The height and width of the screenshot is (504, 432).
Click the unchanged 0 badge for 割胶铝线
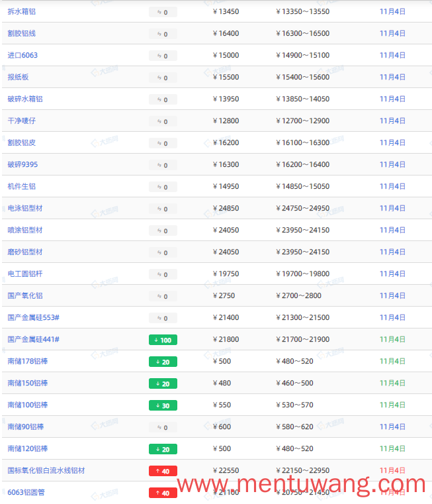[163, 34]
